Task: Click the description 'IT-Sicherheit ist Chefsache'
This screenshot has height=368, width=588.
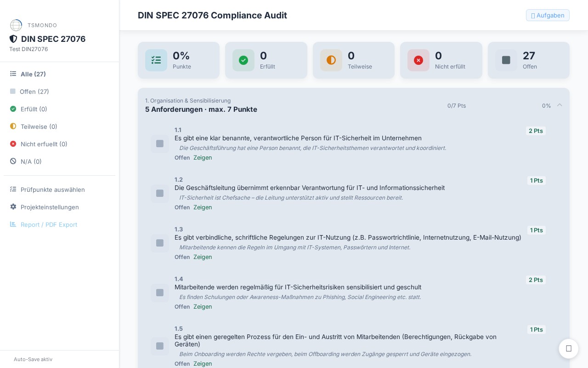Action: pos(291,198)
